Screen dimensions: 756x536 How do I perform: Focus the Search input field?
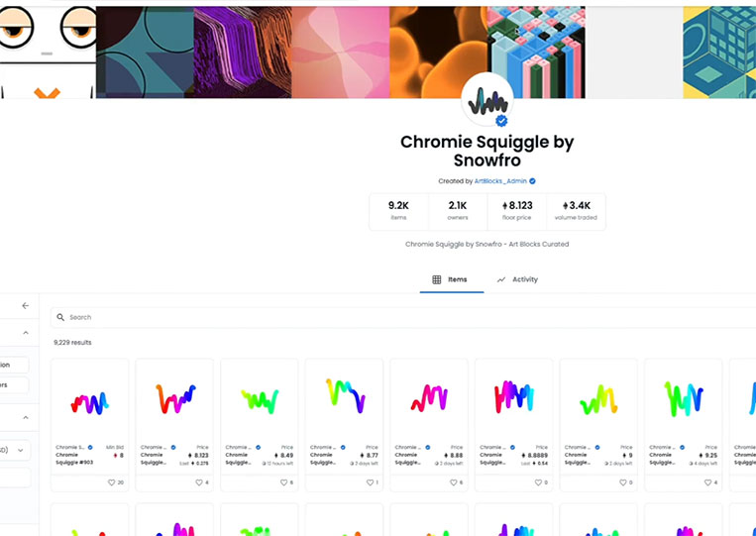pos(403,317)
